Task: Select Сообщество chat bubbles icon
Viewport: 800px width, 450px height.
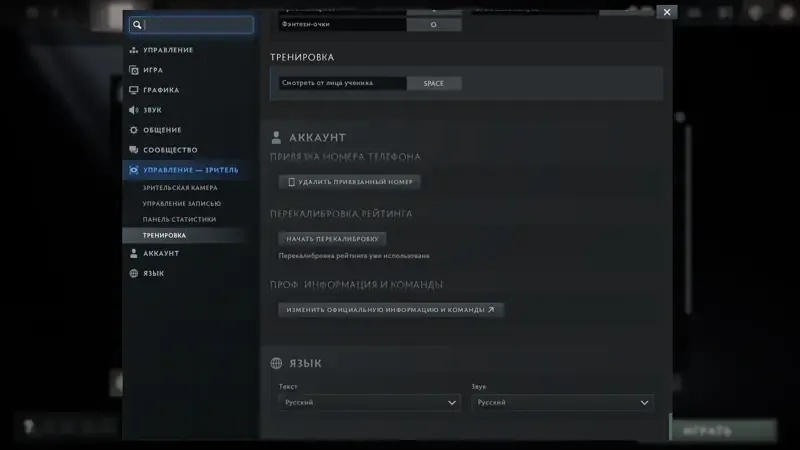Action: (x=134, y=149)
